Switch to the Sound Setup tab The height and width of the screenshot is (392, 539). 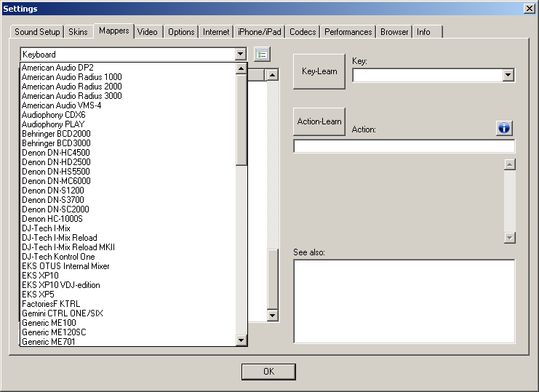(x=37, y=32)
